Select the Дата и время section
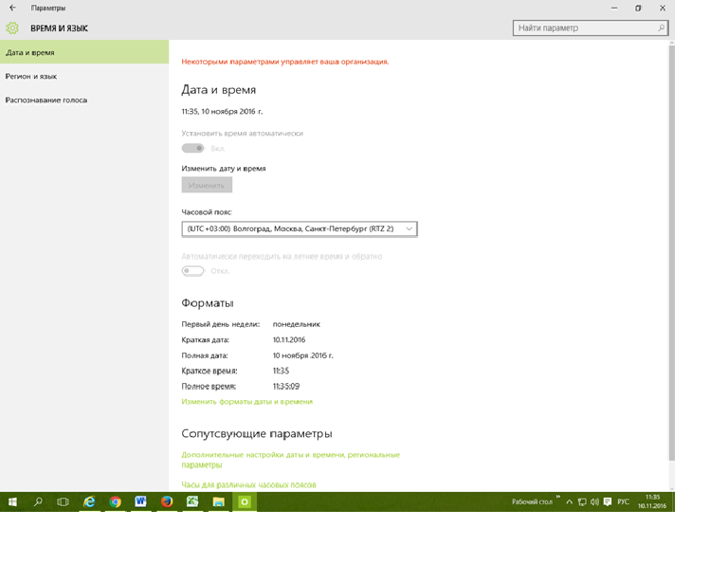Screen dimensions: 728x582 pos(30,52)
